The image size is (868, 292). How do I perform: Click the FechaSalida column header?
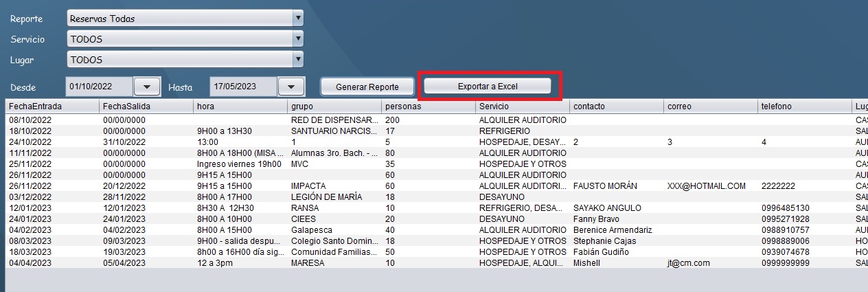(x=146, y=106)
